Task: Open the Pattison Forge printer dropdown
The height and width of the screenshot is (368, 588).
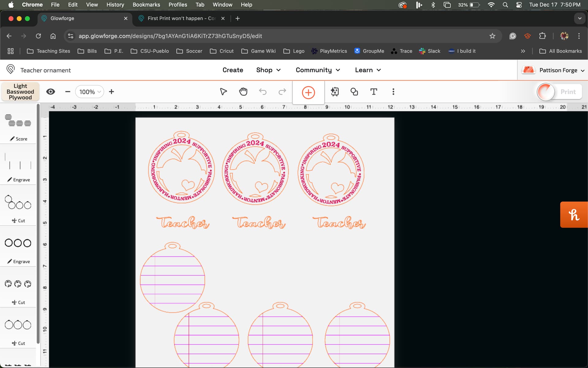Action: 553,70
